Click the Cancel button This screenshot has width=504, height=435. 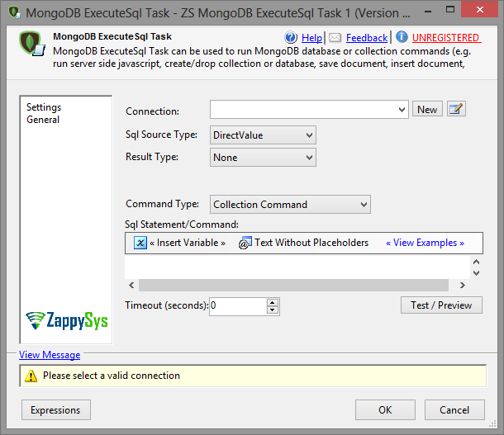[x=454, y=410]
